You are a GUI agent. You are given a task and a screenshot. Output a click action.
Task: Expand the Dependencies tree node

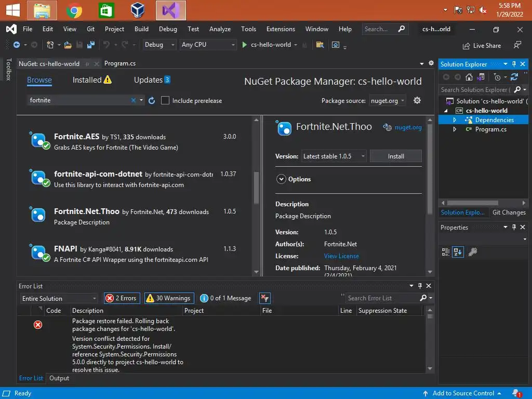click(x=455, y=120)
